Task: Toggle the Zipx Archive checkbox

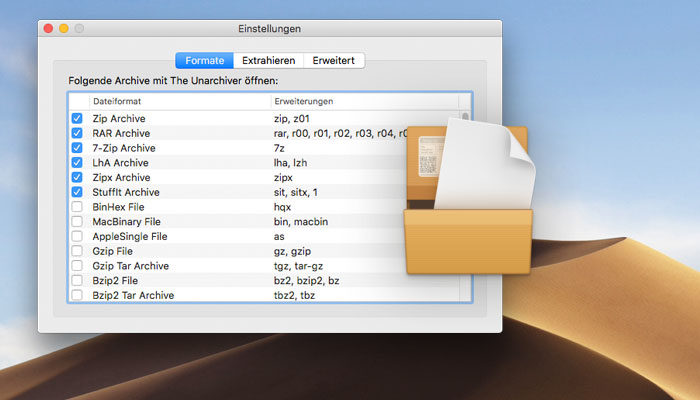Action: click(x=77, y=177)
